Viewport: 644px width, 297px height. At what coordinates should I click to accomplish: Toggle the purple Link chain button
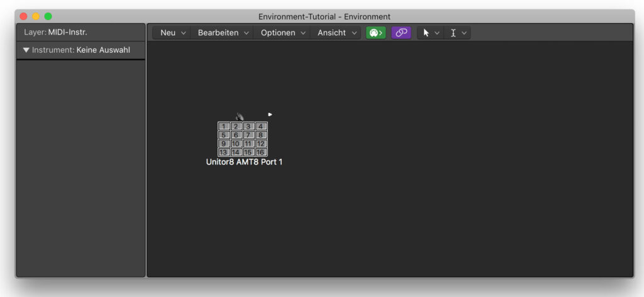[401, 33]
